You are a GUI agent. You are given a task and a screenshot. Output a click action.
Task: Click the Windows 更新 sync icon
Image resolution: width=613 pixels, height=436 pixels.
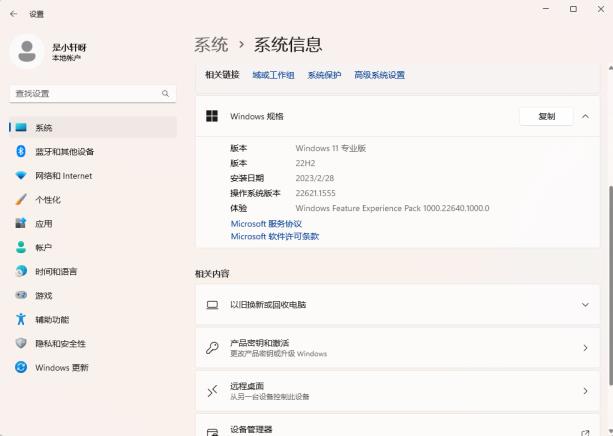coord(21,367)
